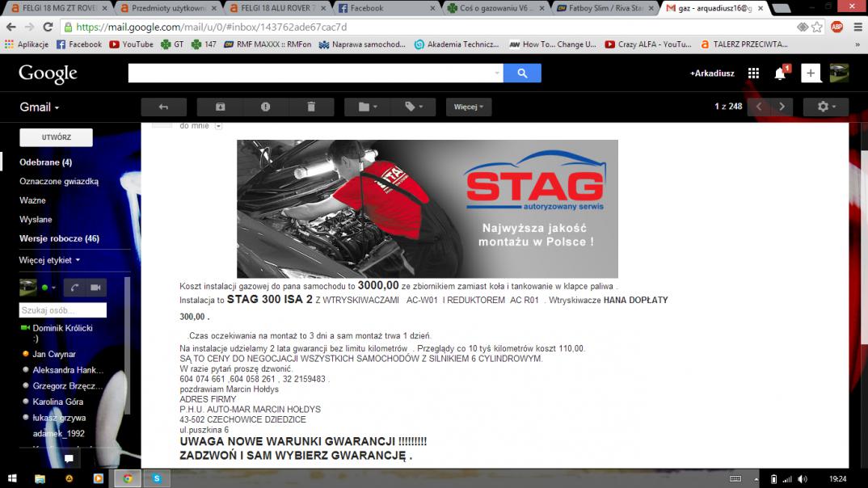This screenshot has height=488, width=868.
Task: Expand Więcej etykiet labels list
Action: pyautogui.click(x=49, y=260)
